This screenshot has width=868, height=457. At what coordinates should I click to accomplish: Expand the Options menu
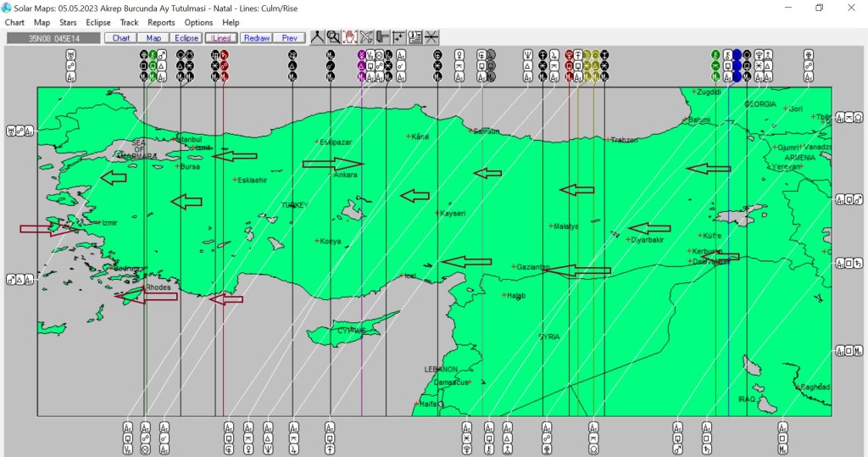(198, 22)
